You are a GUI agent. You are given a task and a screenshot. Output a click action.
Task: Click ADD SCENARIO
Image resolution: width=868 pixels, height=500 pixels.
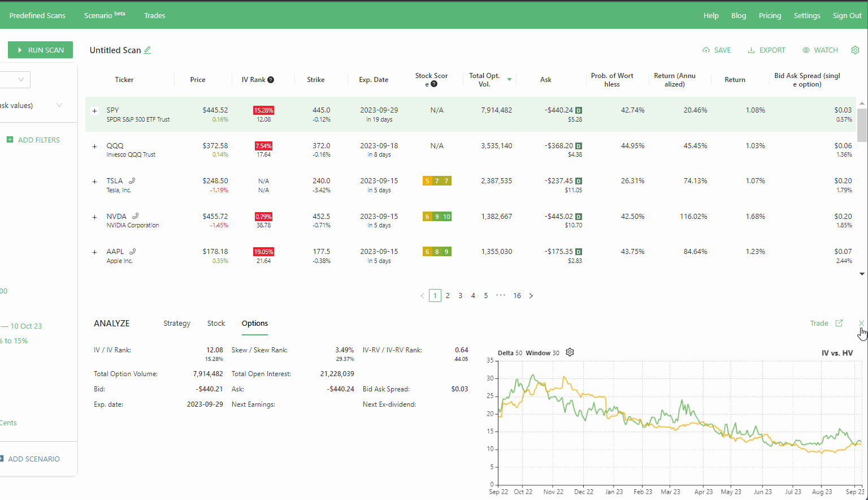click(x=29, y=459)
